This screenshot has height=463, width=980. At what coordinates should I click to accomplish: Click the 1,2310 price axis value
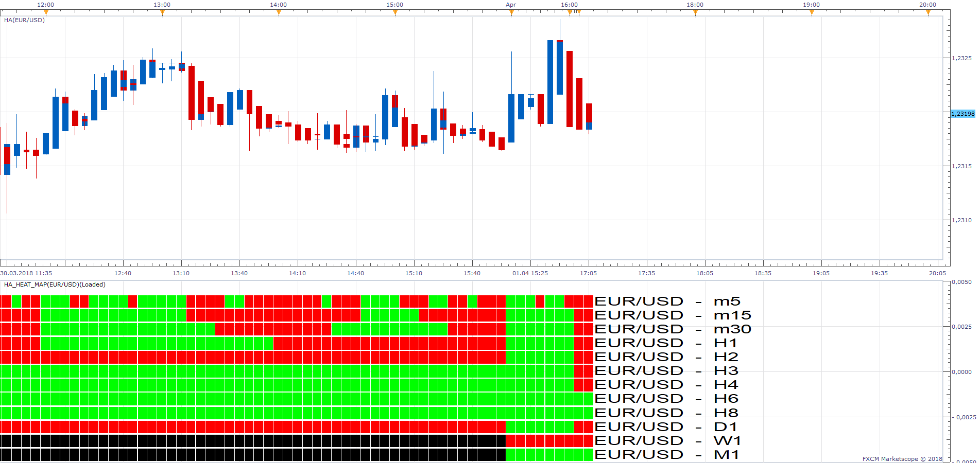point(961,220)
